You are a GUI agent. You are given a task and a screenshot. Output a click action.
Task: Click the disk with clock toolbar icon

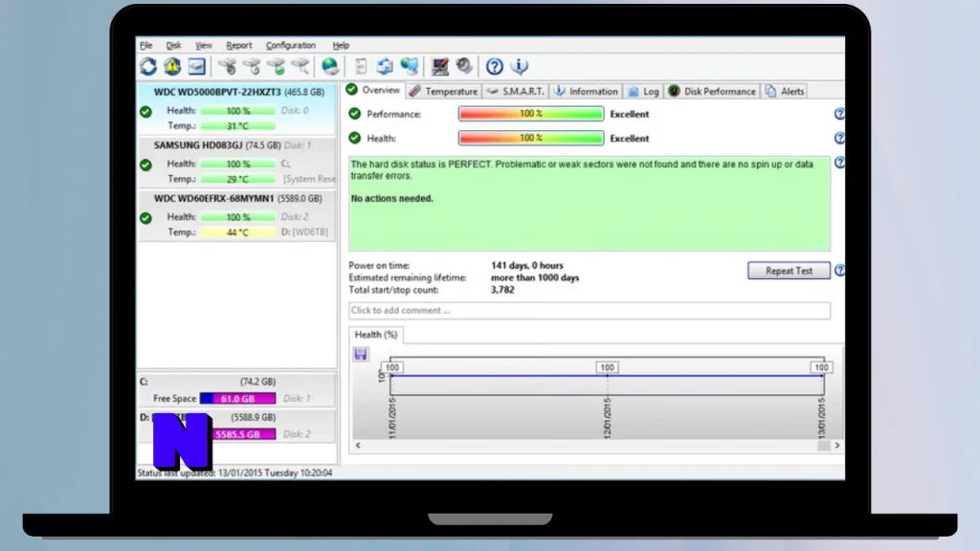tap(252, 66)
